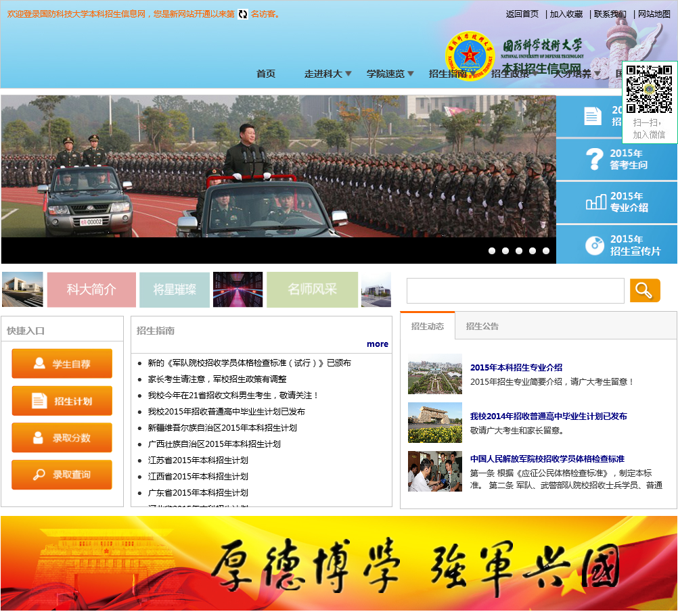Click the white building thumbnail left of 科大简介
678x616 pixels.
pos(22,289)
